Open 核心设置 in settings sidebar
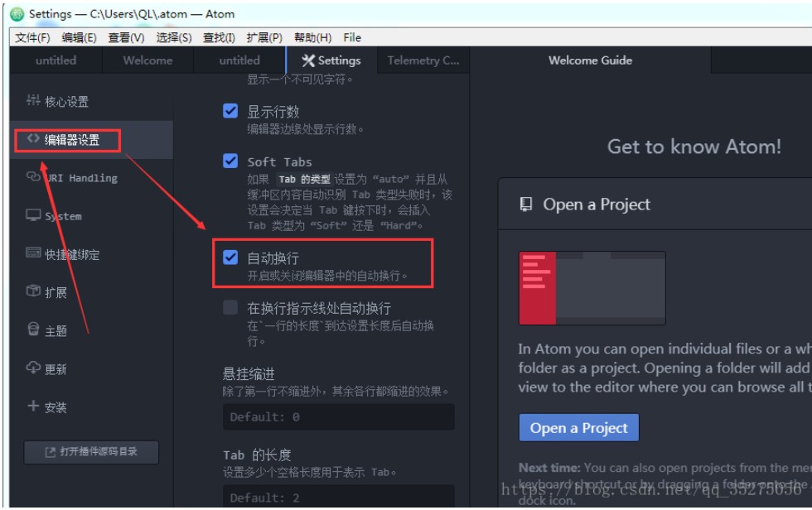Screen dimensions: 812x510 [91, 101]
